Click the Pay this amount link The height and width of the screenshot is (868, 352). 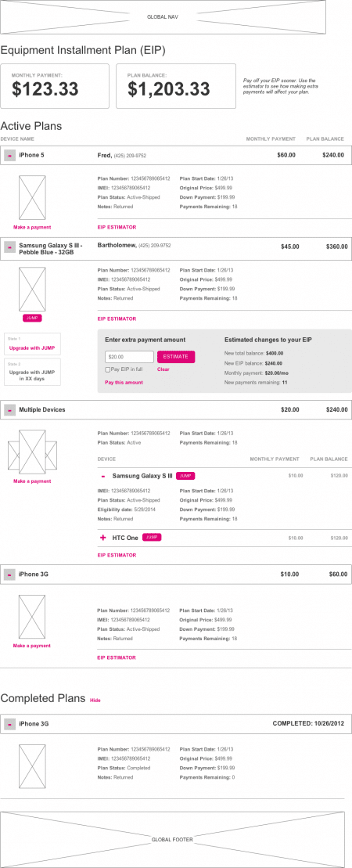[124, 383]
